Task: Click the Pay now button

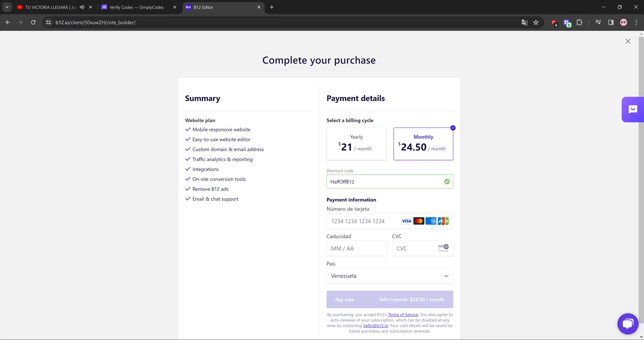Action: (x=390, y=300)
